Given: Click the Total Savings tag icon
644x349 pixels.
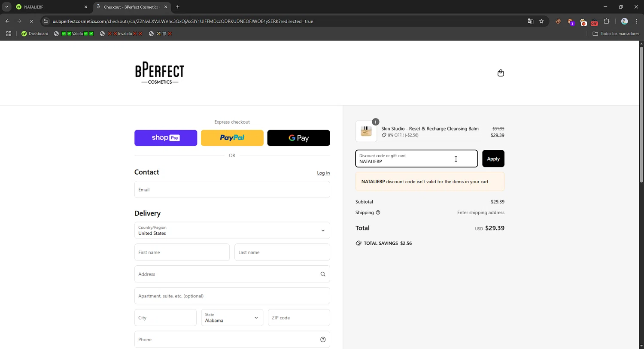Looking at the screenshot, I should coord(358,243).
